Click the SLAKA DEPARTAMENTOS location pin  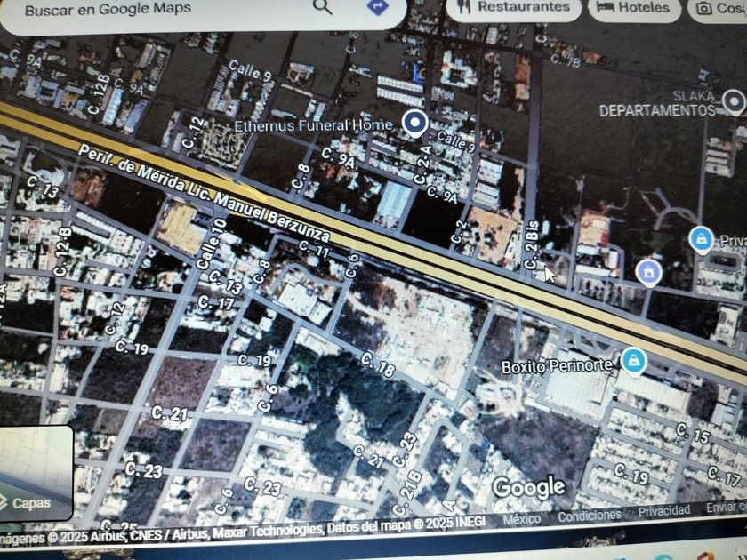(734, 102)
